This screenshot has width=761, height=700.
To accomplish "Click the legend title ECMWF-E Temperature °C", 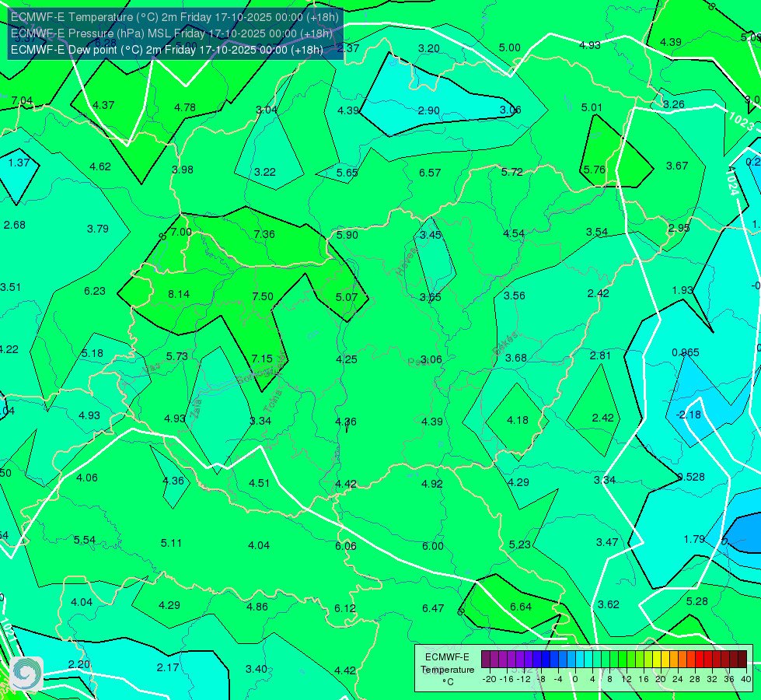I will pos(447,670).
